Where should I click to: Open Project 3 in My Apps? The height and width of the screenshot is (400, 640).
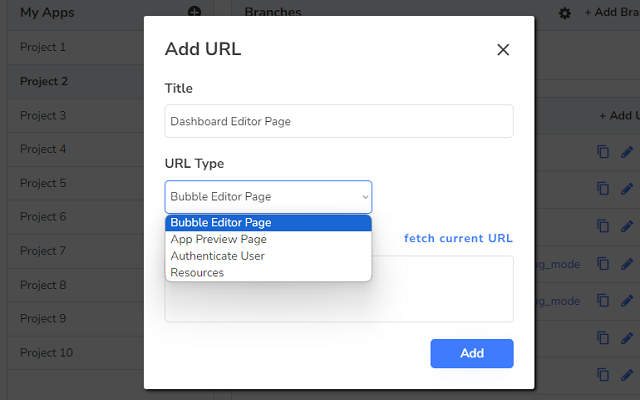click(x=44, y=116)
